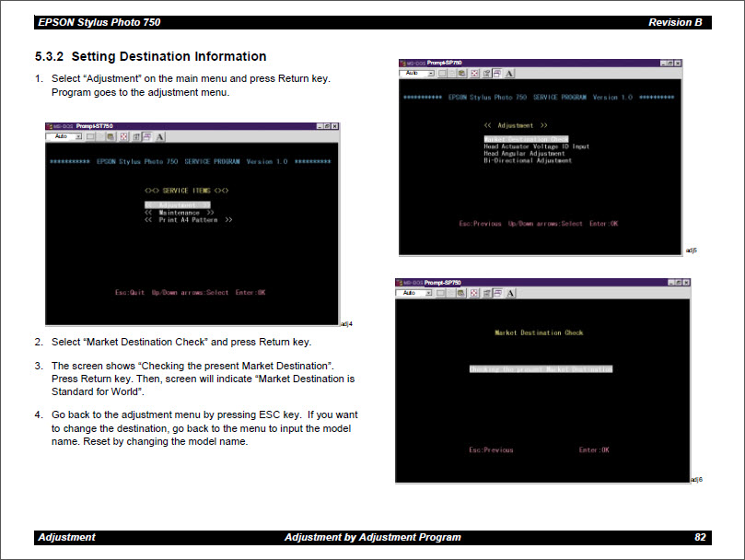Click highlighted Checking the present Market Destination line
Viewport: 745px width, 560px height.
click(541, 369)
